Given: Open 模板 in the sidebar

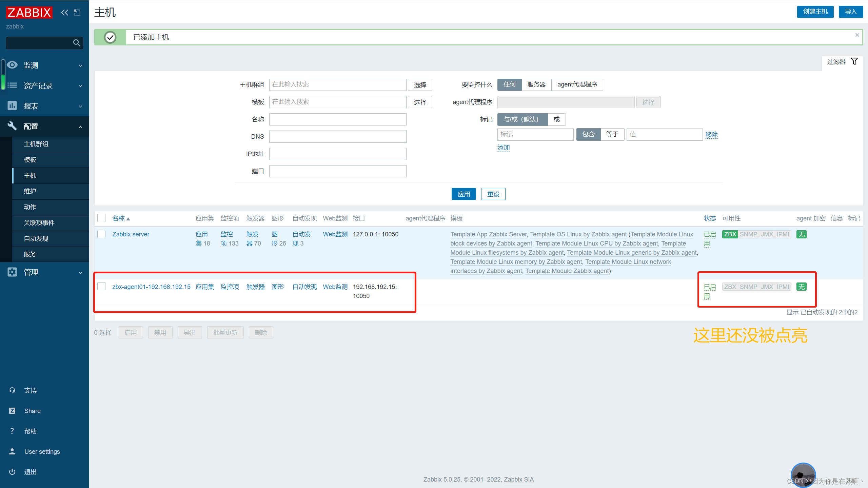Looking at the screenshot, I should 51,160.
